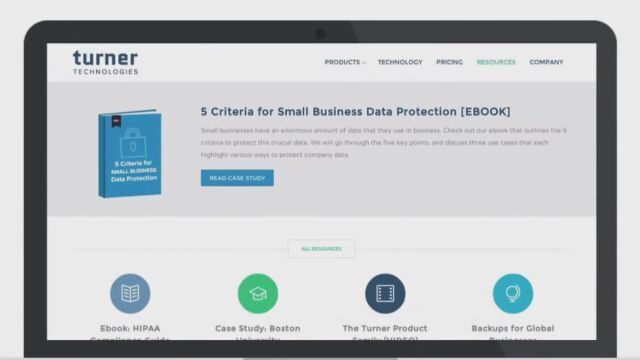Open the film strip video icon
This screenshot has height=360, width=640.
385,293
